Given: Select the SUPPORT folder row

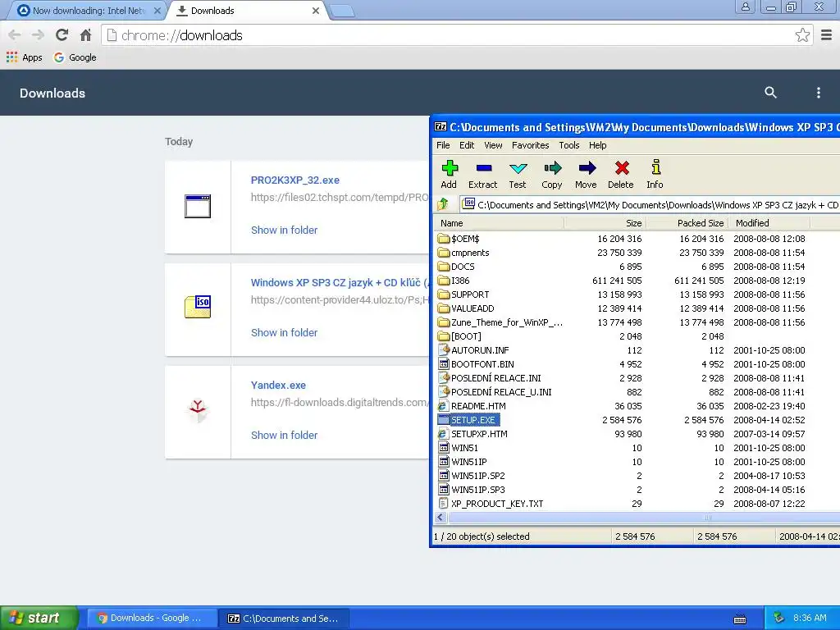Looking at the screenshot, I should coord(637,294).
